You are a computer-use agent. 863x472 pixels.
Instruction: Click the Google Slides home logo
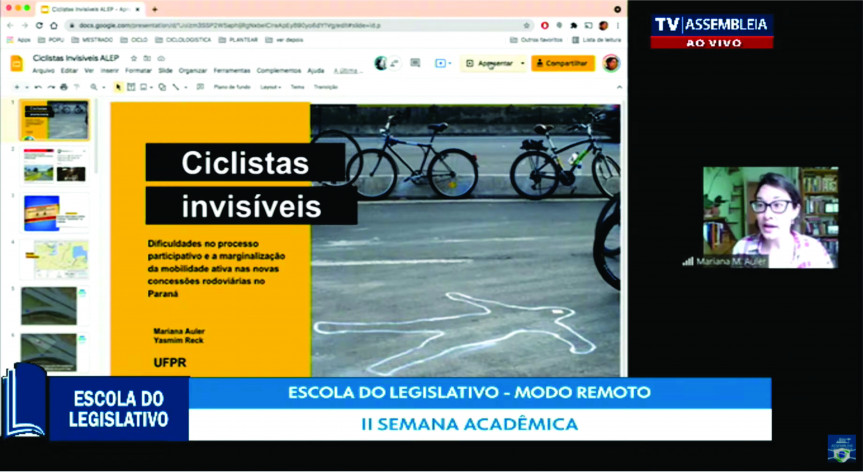click(x=17, y=63)
